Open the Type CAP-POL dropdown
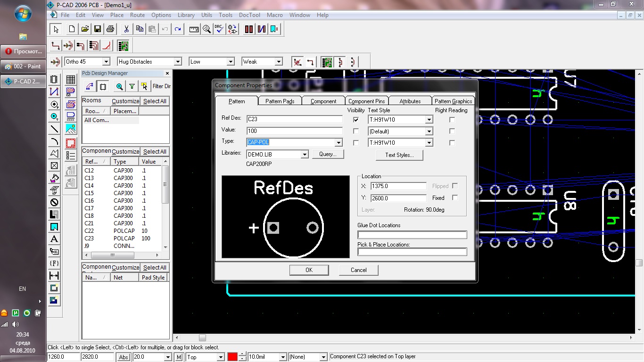 338,142
